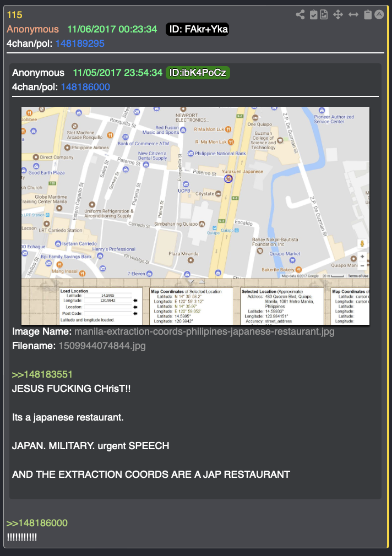Screen dimensions: 392x556
Task: Follow the >>148183551 reply reference
Action: pyautogui.click(x=42, y=374)
